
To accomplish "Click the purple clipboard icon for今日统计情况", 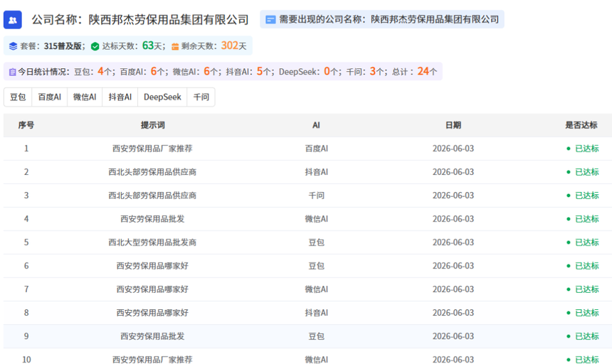I will coord(13,72).
